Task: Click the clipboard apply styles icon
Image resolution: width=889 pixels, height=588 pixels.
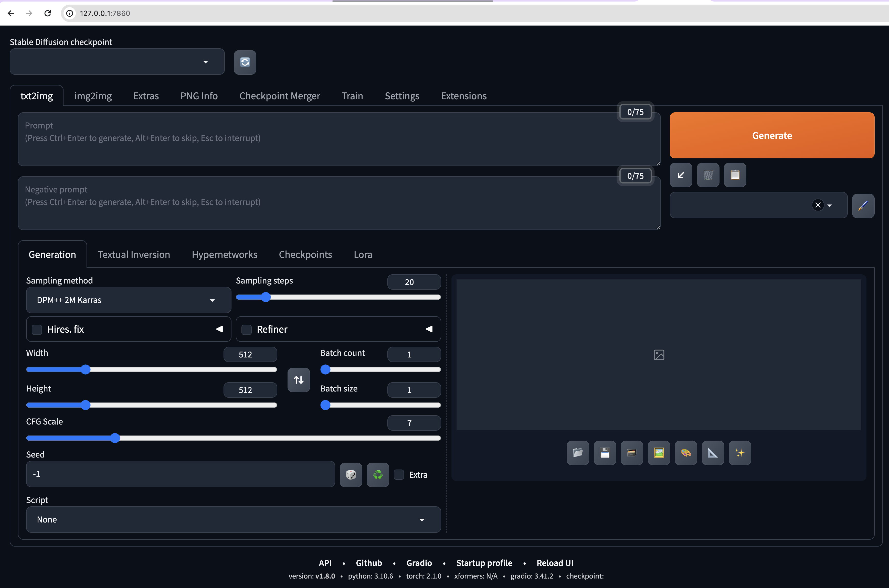Action: tap(735, 175)
